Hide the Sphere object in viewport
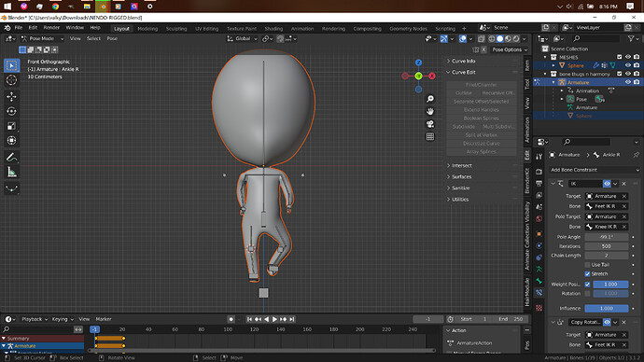 (x=628, y=65)
